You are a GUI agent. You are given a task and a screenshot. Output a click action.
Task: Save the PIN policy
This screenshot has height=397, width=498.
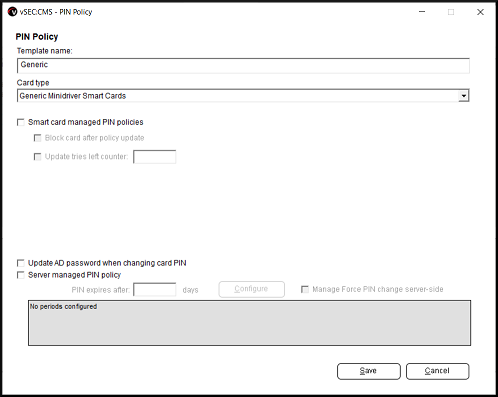tap(369, 371)
